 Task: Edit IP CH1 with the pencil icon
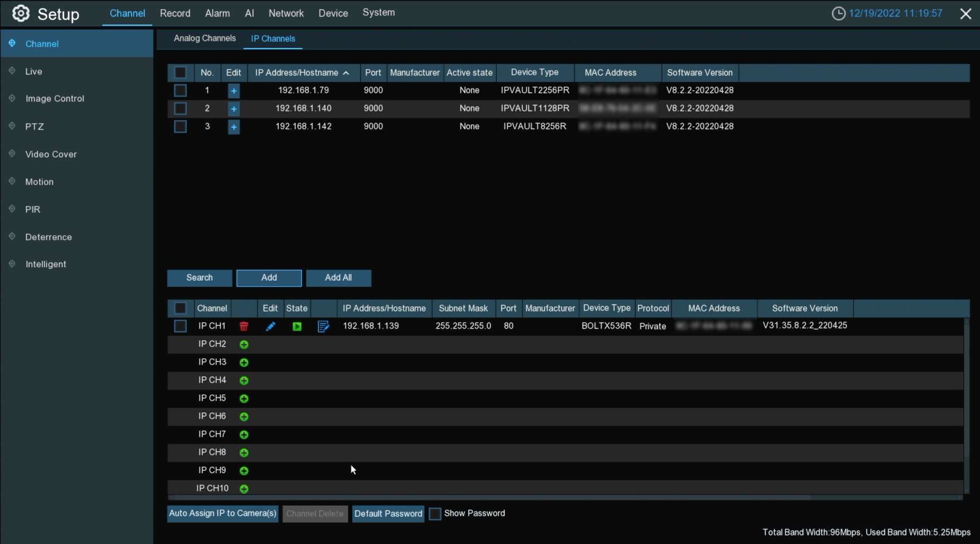pos(270,326)
